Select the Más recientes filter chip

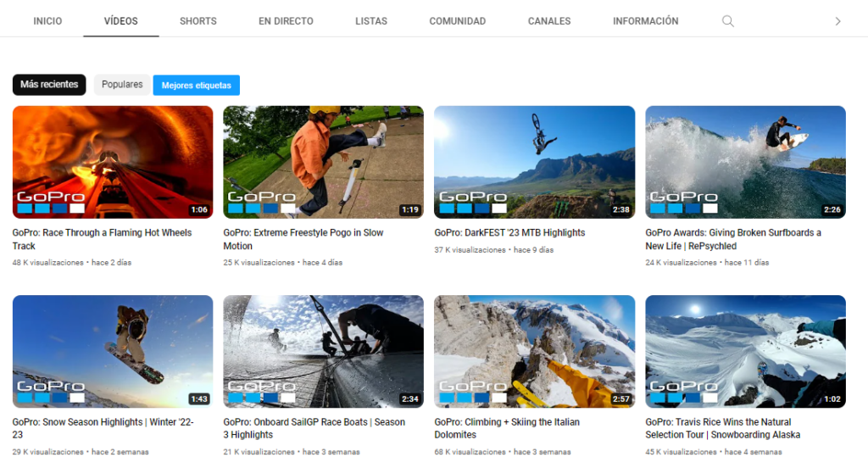coord(49,85)
